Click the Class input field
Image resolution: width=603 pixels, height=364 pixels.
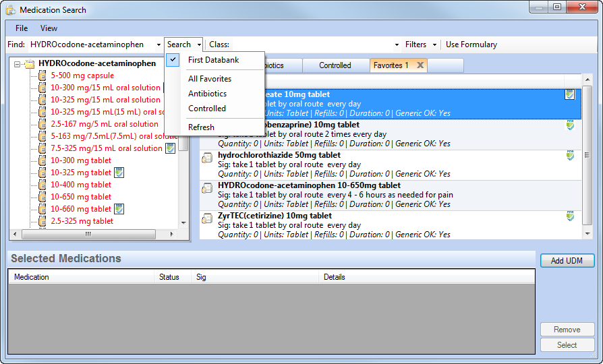click(x=312, y=44)
